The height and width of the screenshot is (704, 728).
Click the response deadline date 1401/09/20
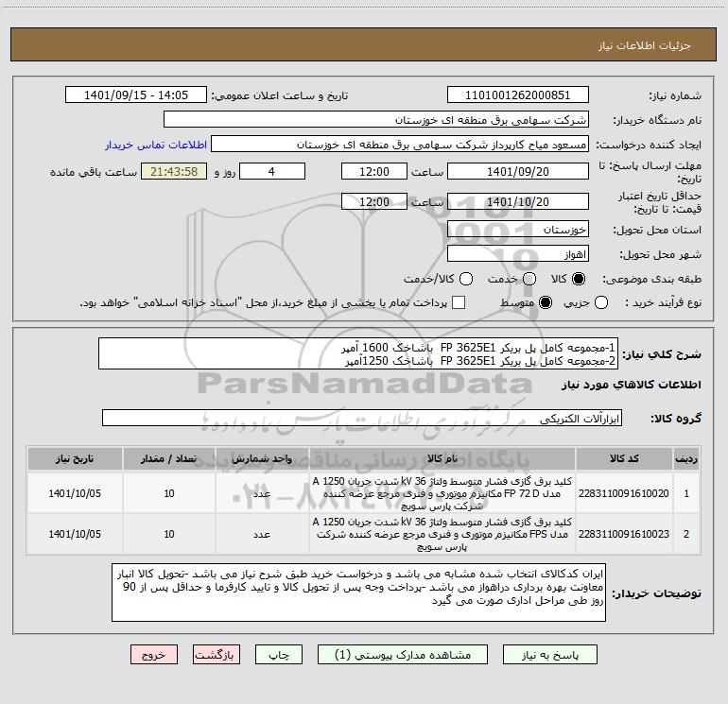(518, 171)
